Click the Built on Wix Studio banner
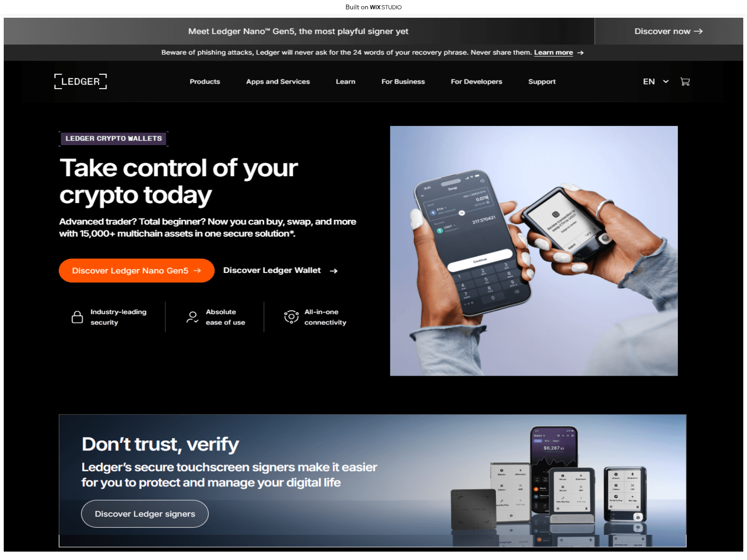Viewport: 747px width, 560px height. (373, 7)
